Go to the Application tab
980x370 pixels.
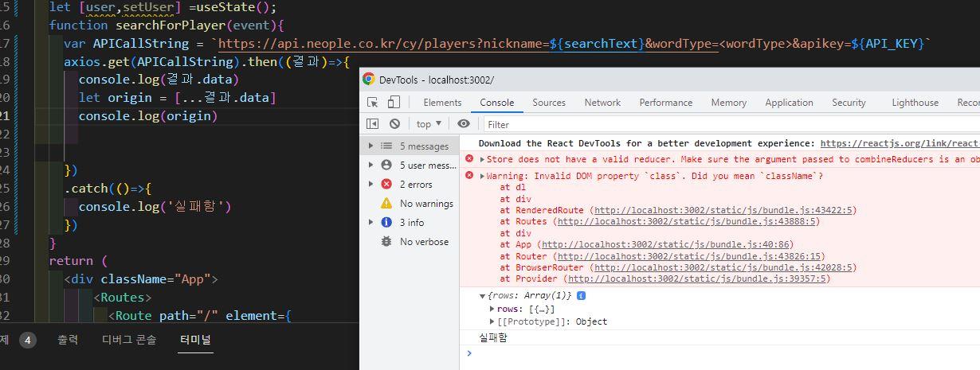[789, 103]
